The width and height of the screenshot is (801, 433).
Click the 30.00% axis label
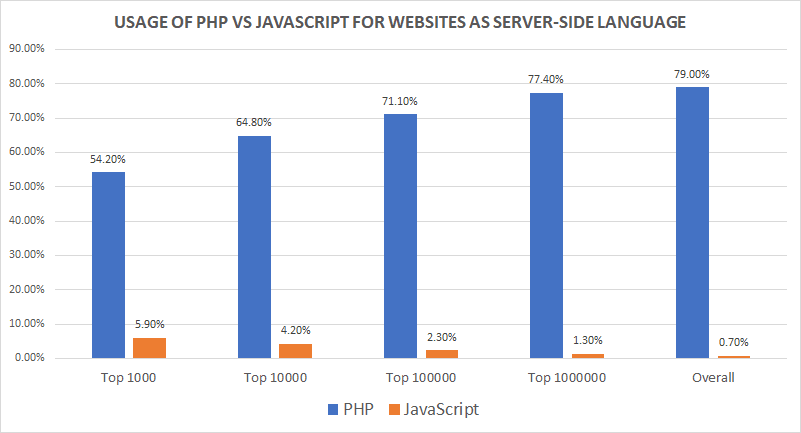27,255
